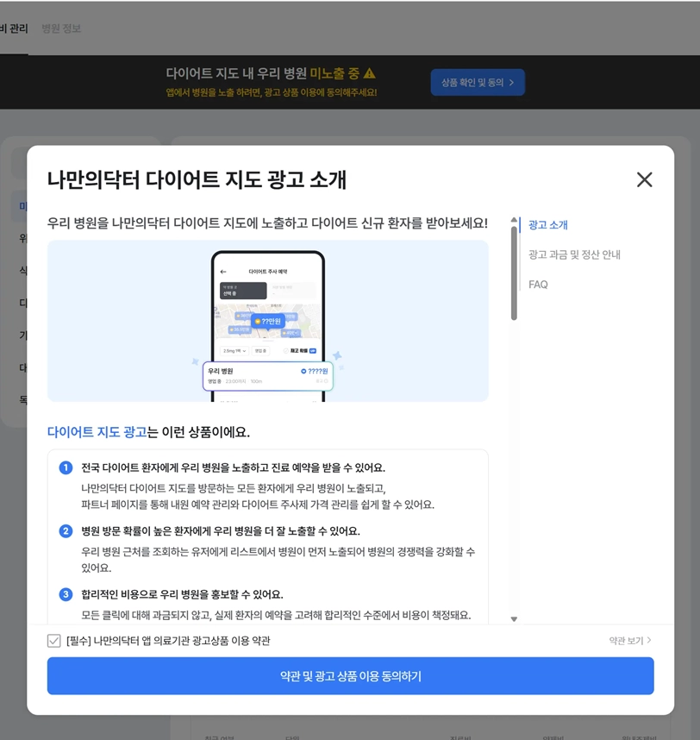This screenshot has width=700, height=740.
Task: Click 약관 및 광고 상품 이용 동의하기 button
Action: click(x=351, y=676)
